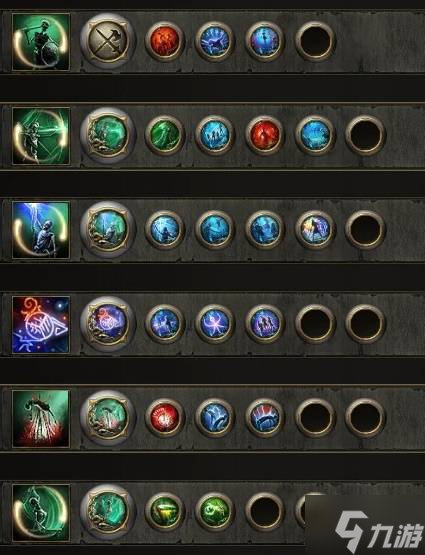Select the green swirling skeleton skill portrait
Viewport: 425px width, 555px height.
pyautogui.click(x=41, y=513)
